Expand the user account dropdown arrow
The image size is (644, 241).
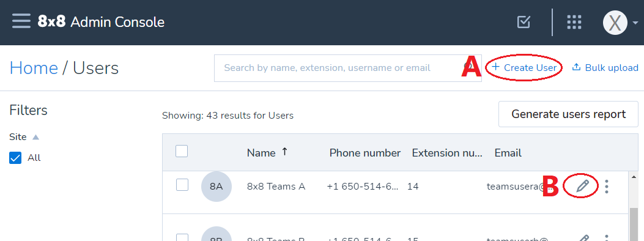click(x=635, y=23)
